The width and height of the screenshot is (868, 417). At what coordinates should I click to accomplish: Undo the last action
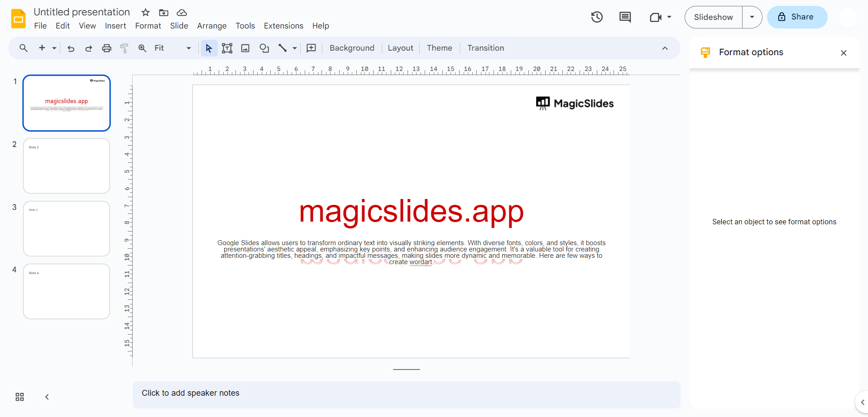click(x=71, y=48)
